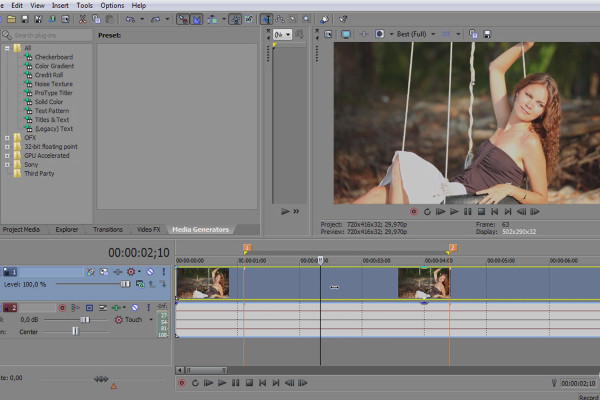Screen dimensions: 600x400
Task: Toggle Ignore Event Grouping
Action: click(x=249, y=19)
